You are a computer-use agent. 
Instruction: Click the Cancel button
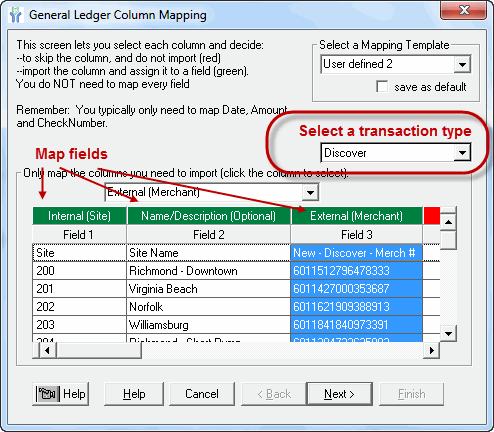tap(202, 394)
